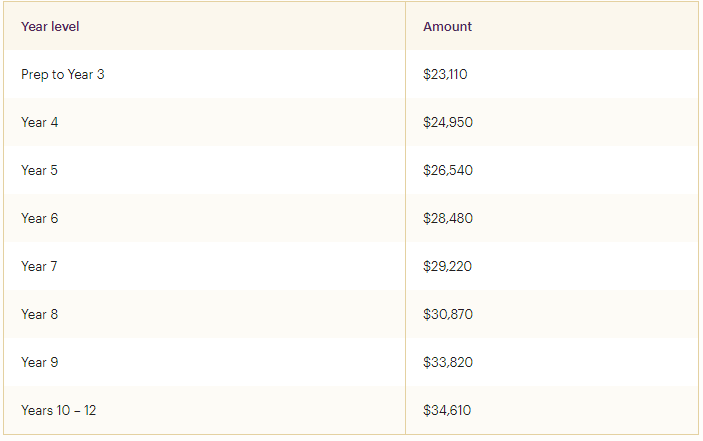This screenshot has width=703, height=441.
Task: Select the $29,220 amount
Action: (x=447, y=266)
